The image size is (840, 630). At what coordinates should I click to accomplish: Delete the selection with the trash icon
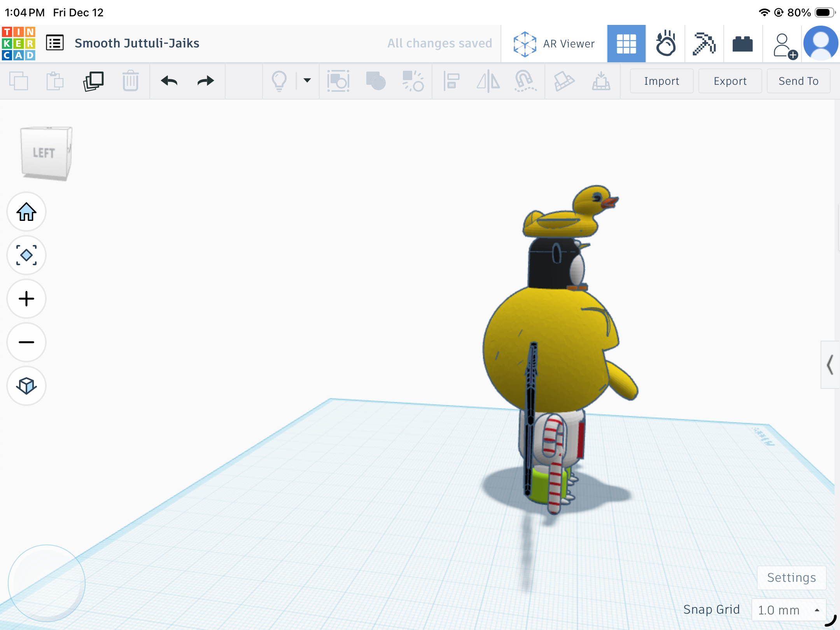(130, 81)
